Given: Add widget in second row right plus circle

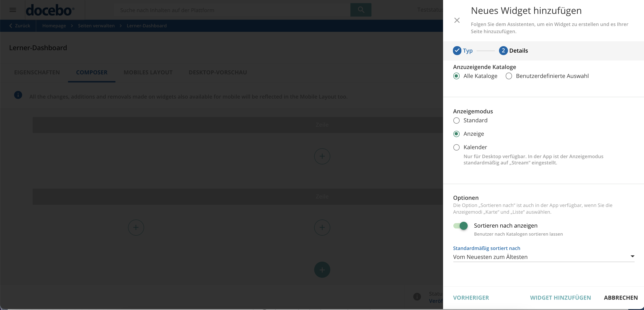Looking at the screenshot, I should 322,227.
